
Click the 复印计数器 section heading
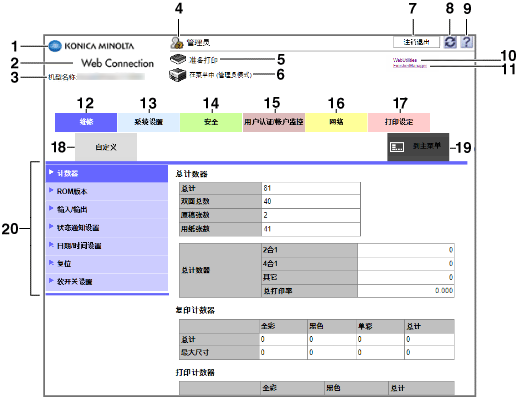[195, 310]
